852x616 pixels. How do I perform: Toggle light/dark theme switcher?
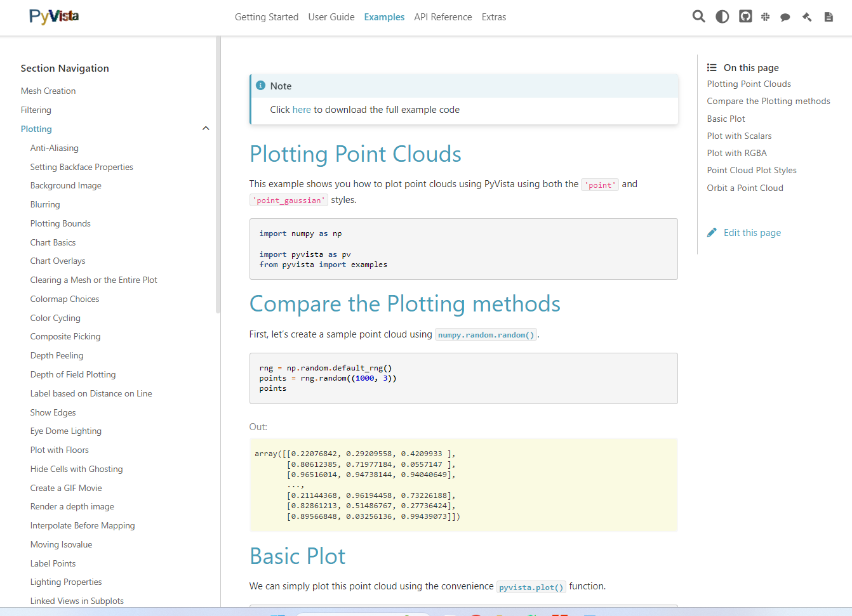[722, 16]
